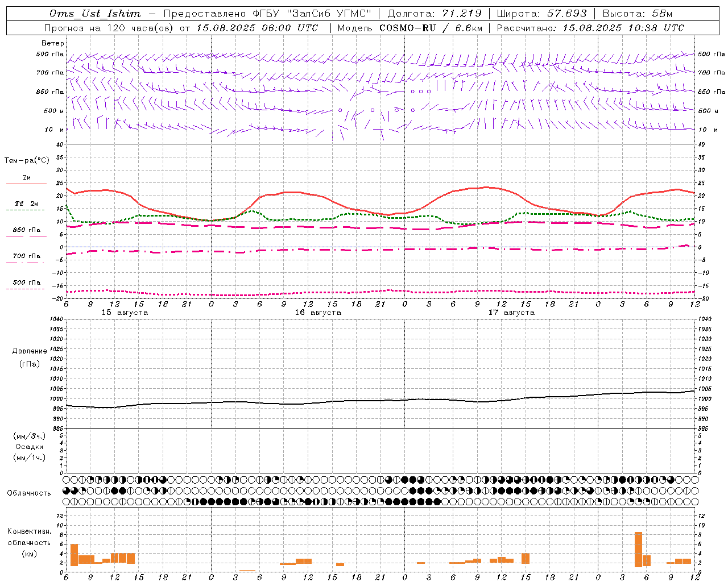The width and height of the screenshot is (728, 582).
Task: Click the 850 гПа temperature legend label
Action: [x=27, y=230]
